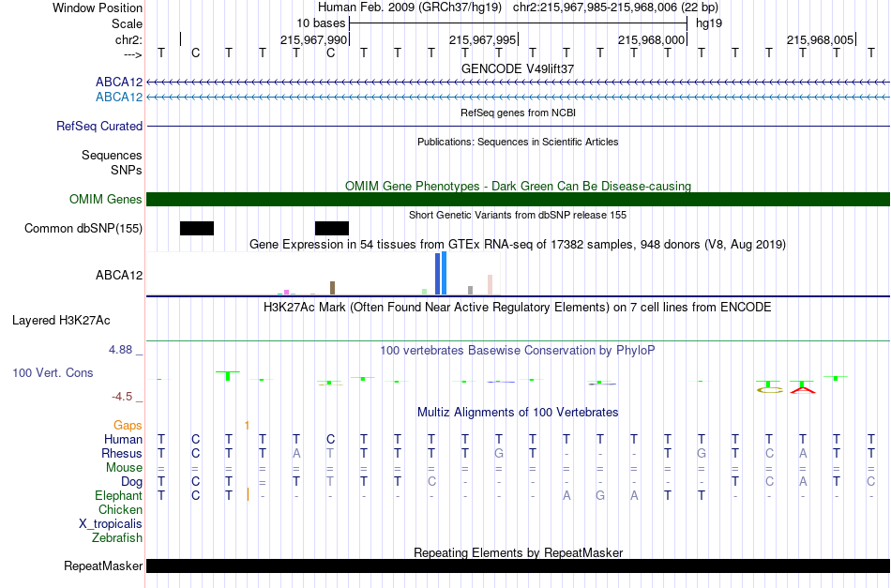The height and width of the screenshot is (588, 891).
Task: Click the Gaps row label
Action: coord(128,426)
